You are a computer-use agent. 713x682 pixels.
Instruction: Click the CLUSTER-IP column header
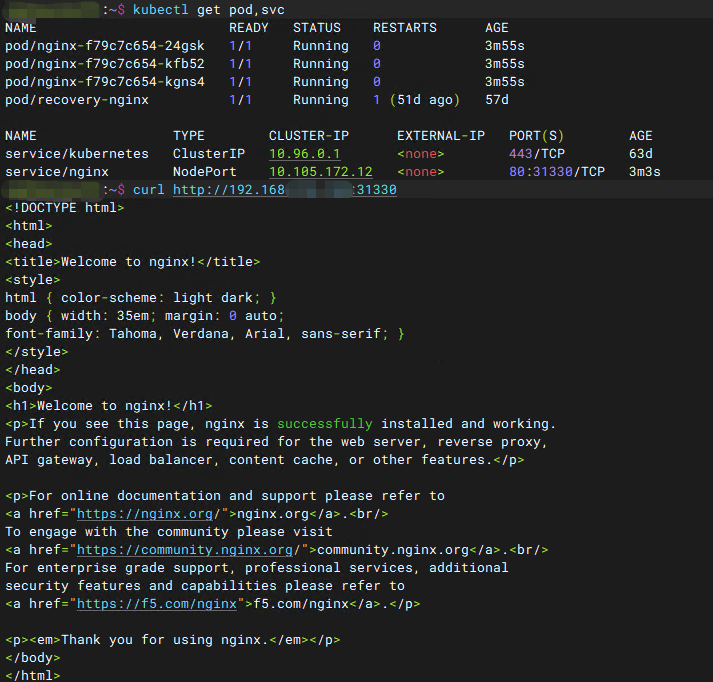click(308, 136)
